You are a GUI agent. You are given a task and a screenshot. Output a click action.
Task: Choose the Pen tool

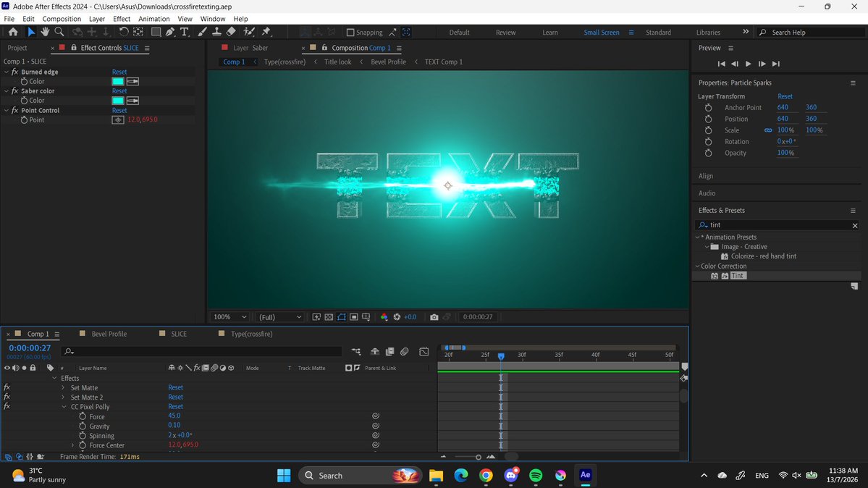170,32
